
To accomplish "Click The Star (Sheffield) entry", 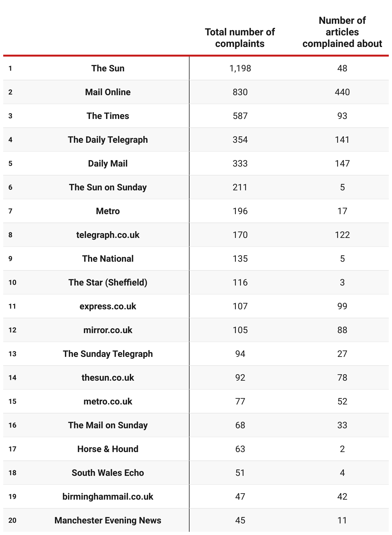I will coord(108,282).
